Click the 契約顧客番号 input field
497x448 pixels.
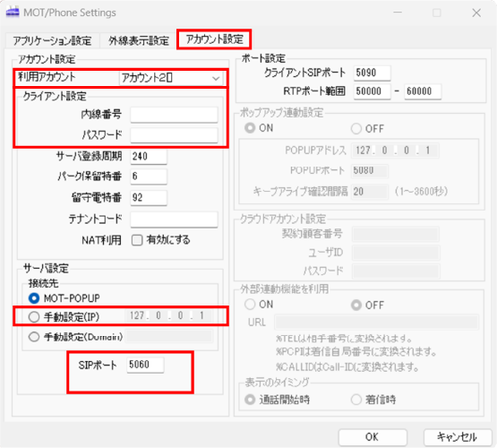396,234
